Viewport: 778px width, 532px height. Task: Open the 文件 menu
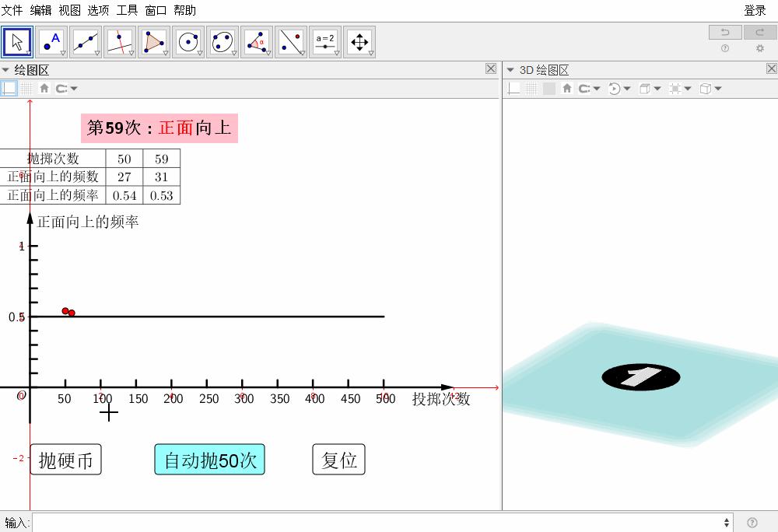(x=12, y=10)
